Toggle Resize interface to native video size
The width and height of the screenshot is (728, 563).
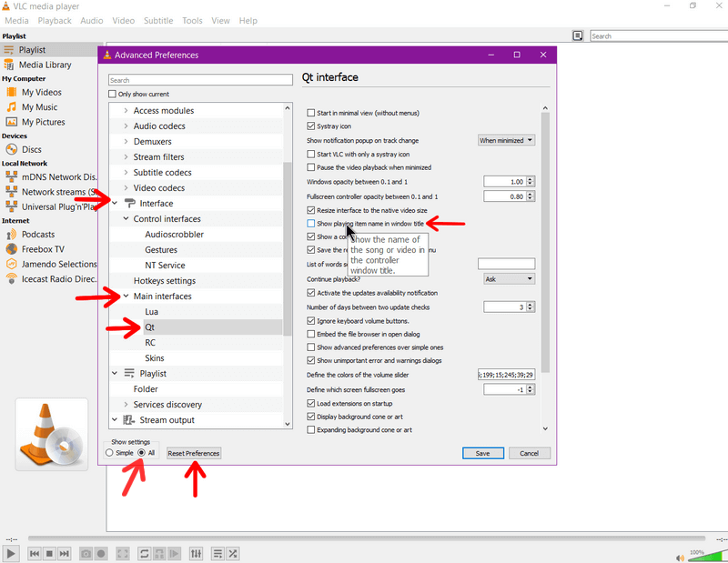(311, 210)
